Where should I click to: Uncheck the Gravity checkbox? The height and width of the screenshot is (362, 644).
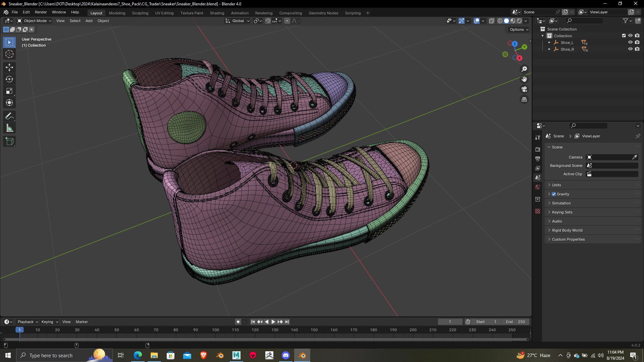coord(554,194)
